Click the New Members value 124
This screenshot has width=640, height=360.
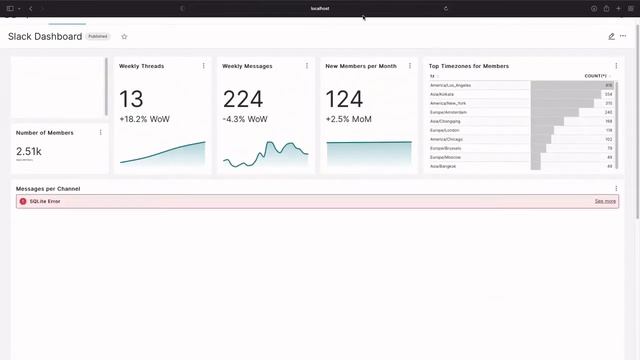[x=344, y=99]
